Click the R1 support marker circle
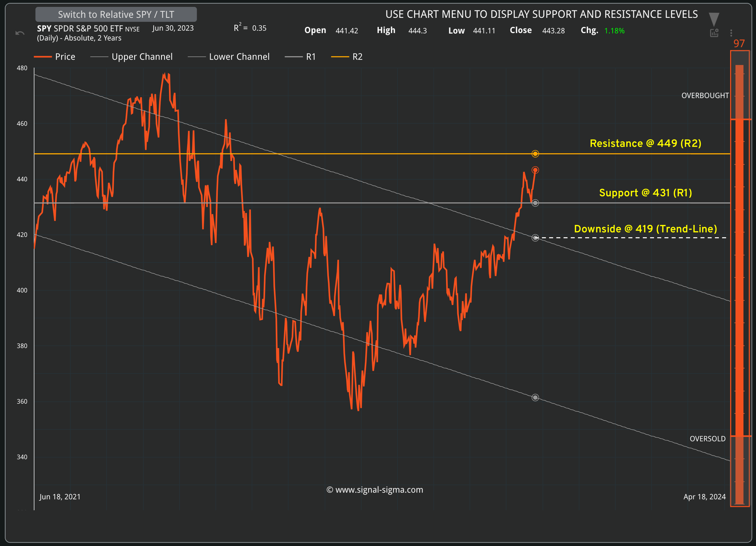 (x=535, y=203)
